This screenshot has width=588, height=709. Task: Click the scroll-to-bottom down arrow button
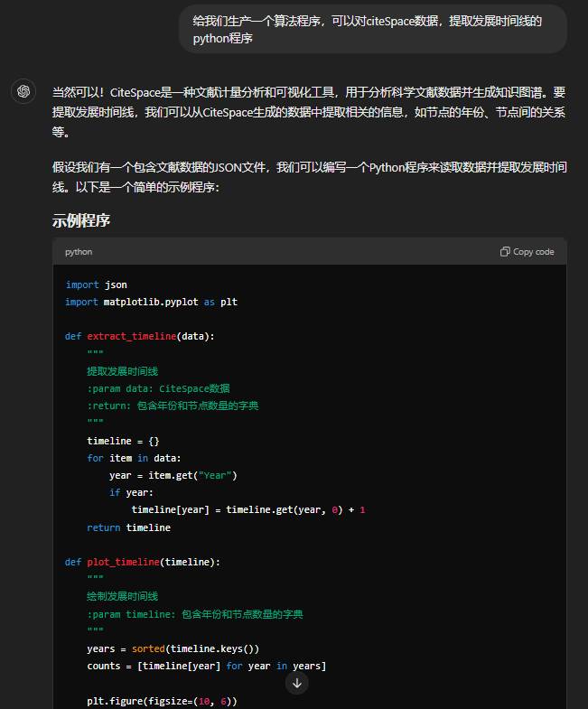coord(296,684)
